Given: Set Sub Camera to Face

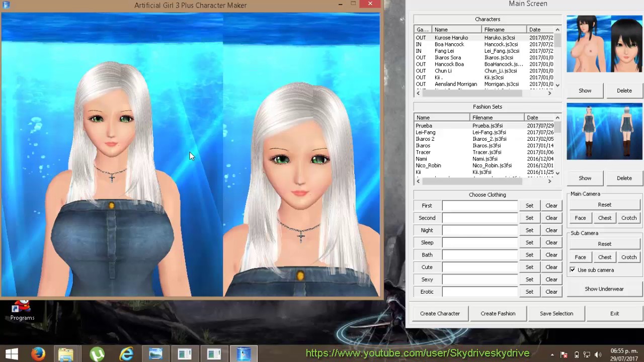Looking at the screenshot, I should (x=580, y=257).
